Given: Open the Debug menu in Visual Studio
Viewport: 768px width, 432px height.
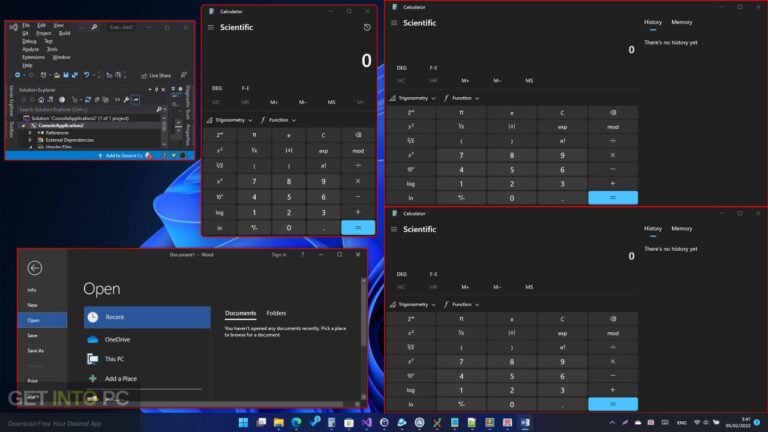Looking at the screenshot, I should click(29, 41).
